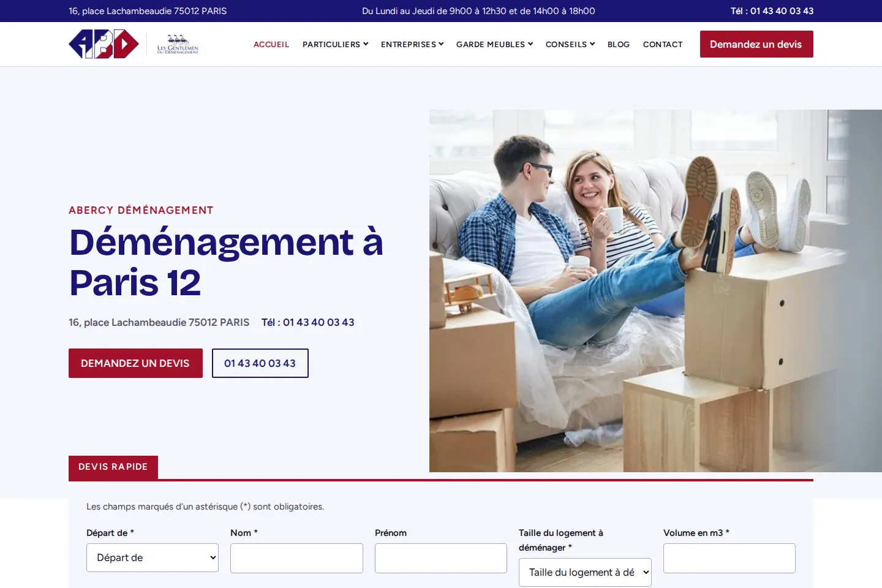
Task: Click the couple on sofa hero image
Action: coord(655,291)
